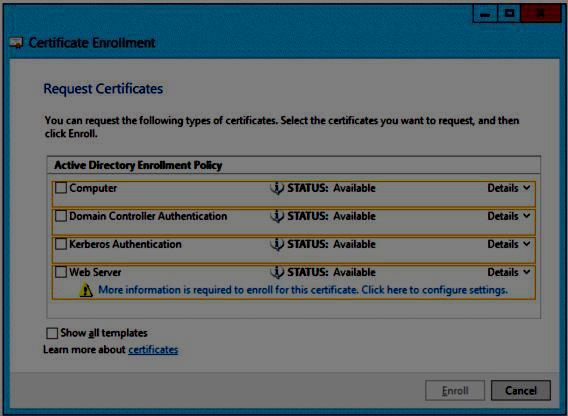Click the Cancel button
Image resolution: width=568 pixels, height=416 pixels.
click(521, 390)
